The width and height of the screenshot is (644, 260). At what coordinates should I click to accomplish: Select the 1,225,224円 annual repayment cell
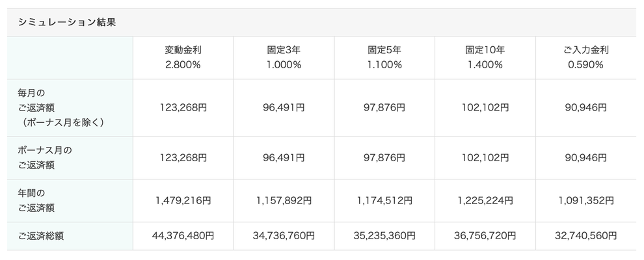[485, 201]
